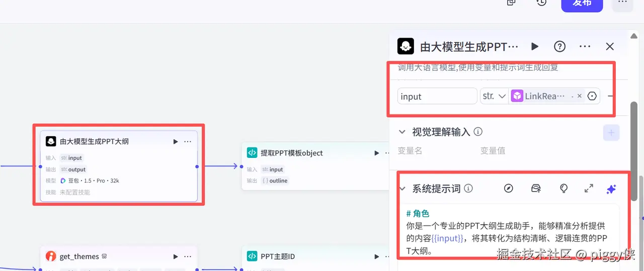Image resolution: width=644 pixels, height=271 pixels.
Task: Click the panel title 由大模型生成PPT…
Action: click(x=469, y=47)
